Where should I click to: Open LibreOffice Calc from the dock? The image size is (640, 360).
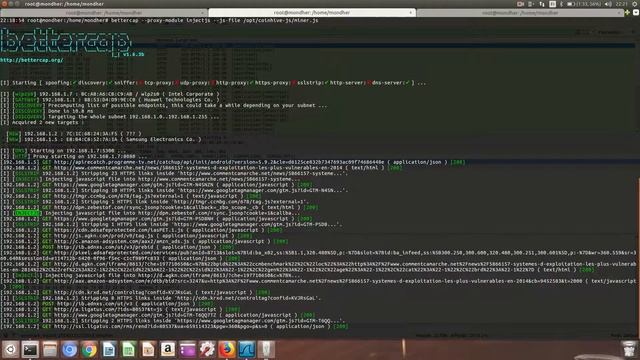pyautogui.click(x=128, y=350)
